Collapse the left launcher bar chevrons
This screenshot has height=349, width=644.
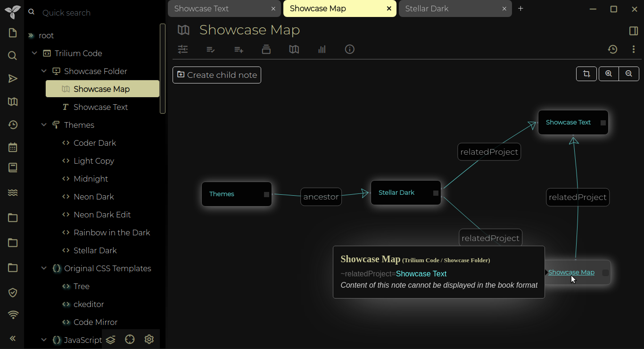[13, 338]
